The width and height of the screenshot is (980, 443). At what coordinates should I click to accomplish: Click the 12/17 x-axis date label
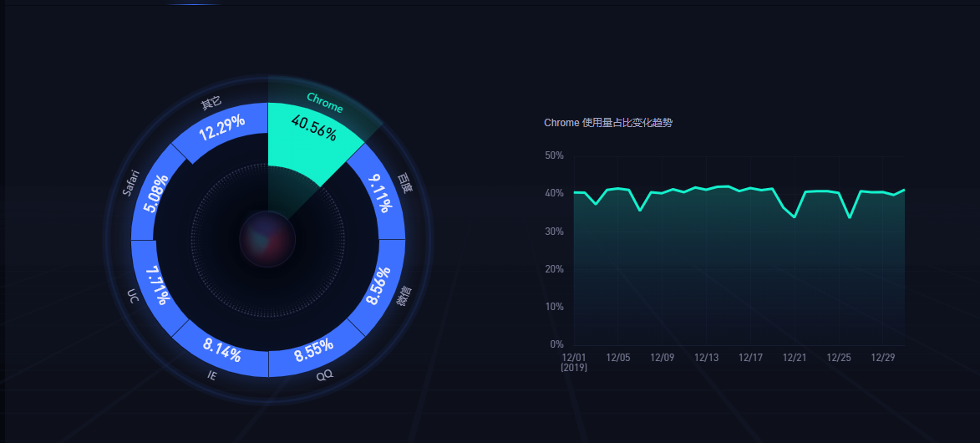750,358
